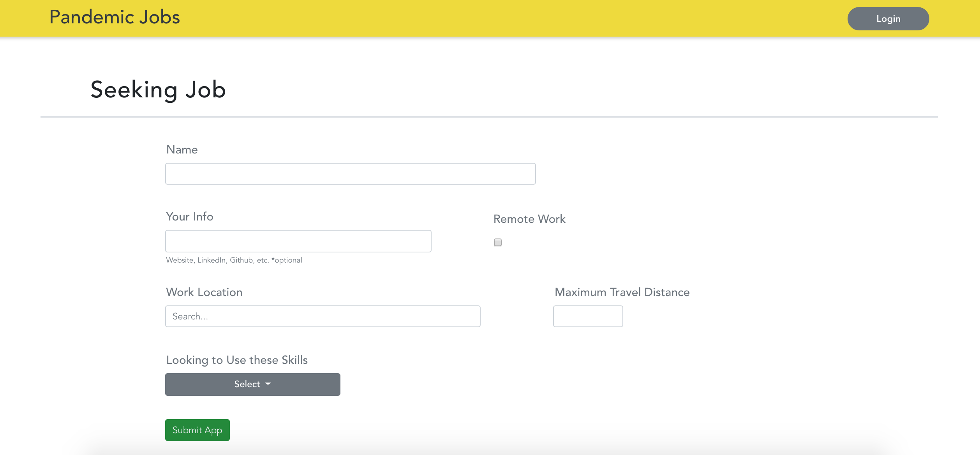Click the Login button
Screen dimensions: 980x455
coord(888,19)
